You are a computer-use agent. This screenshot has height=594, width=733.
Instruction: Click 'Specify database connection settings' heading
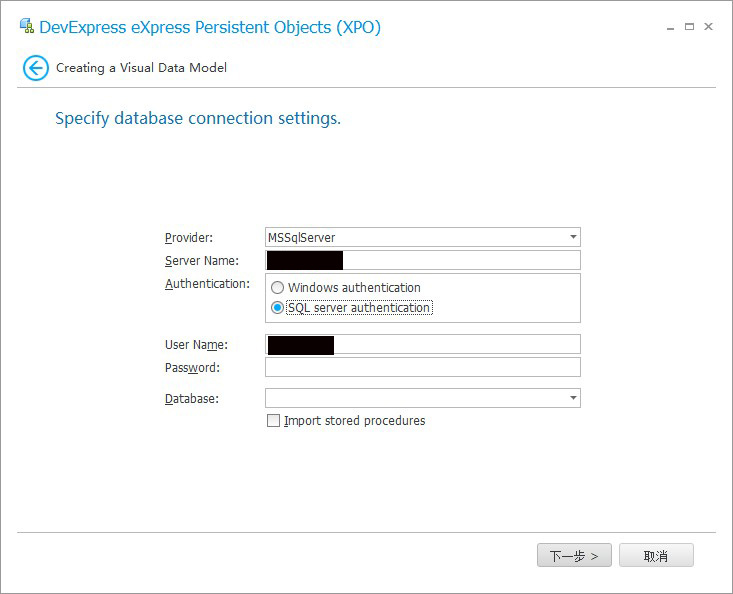tap(198, 119)
